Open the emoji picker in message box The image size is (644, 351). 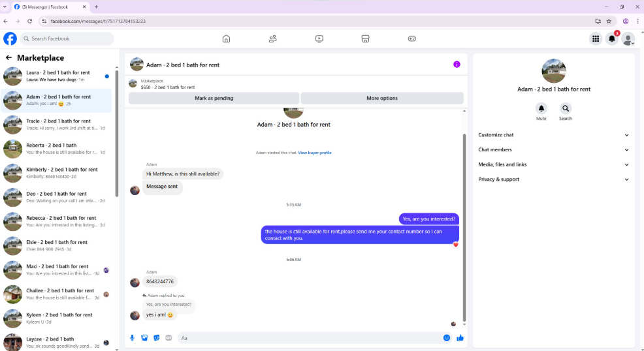point(447,338)
